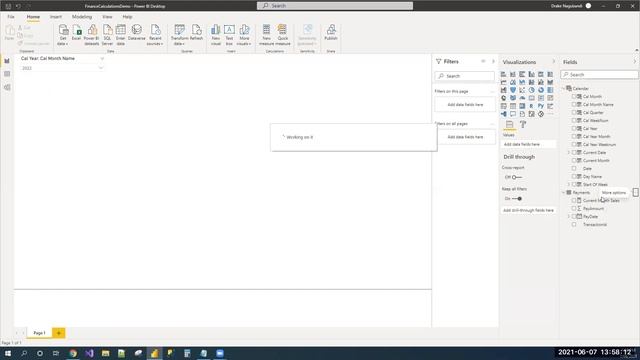Expand the Current Date hierarchy
The height and width of the screenshot is (360, 640).
[569, 152]
